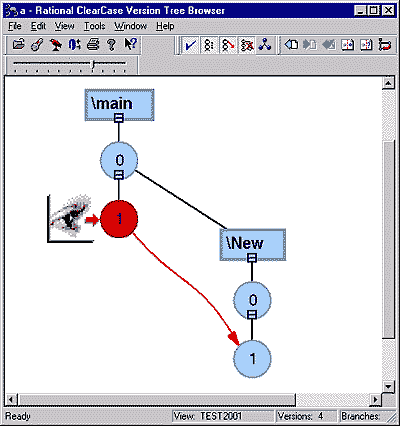
Task: Click the zoom slider thumb
Action: click(x=93, y=64)
